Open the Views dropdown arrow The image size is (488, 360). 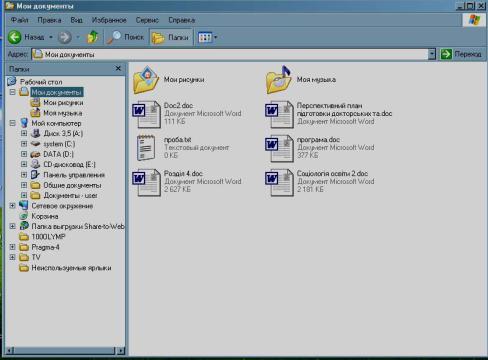pos(215,37)
